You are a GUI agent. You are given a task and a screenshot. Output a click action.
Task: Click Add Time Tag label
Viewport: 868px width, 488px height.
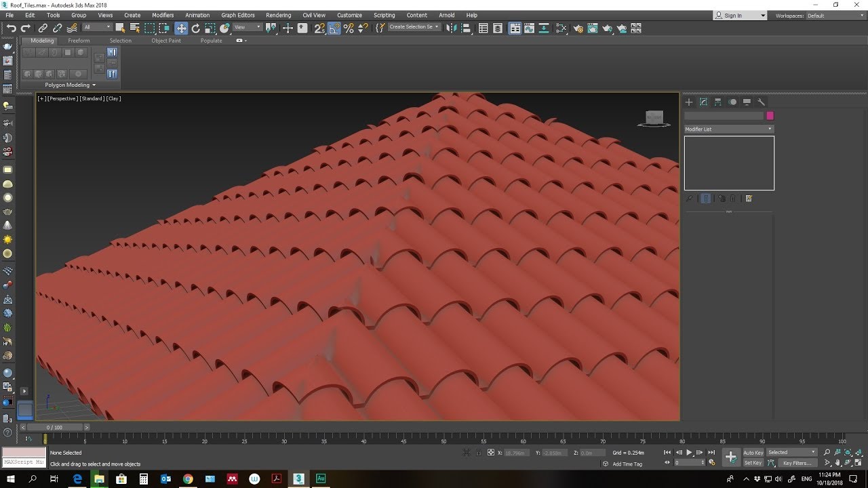pos(627,464)
